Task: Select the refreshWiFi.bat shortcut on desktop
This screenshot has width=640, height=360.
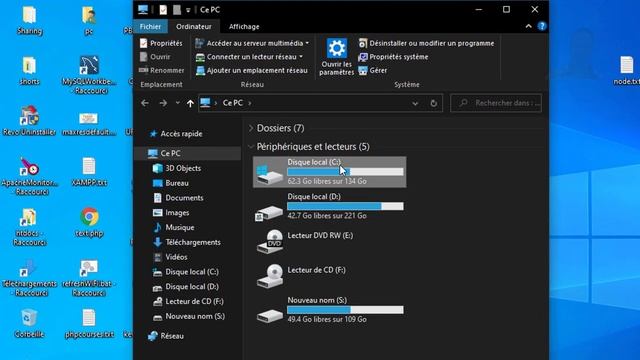Action: coord(89,278)
